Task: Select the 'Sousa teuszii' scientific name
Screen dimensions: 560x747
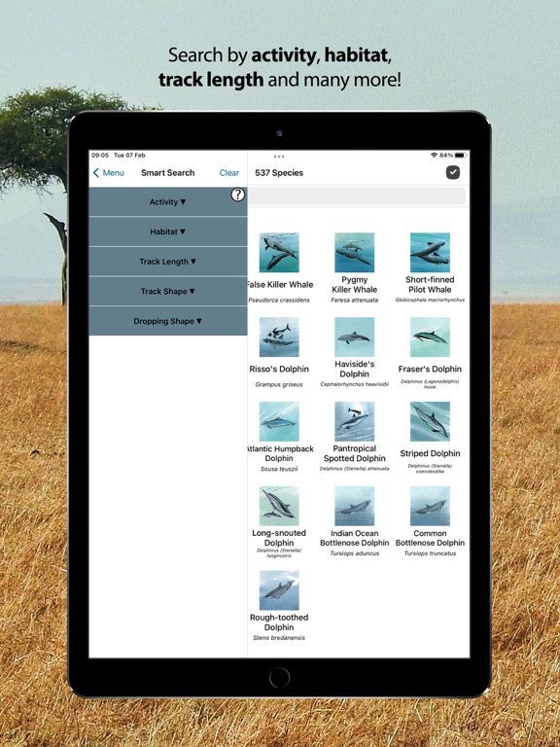Action: click(279, 469)
